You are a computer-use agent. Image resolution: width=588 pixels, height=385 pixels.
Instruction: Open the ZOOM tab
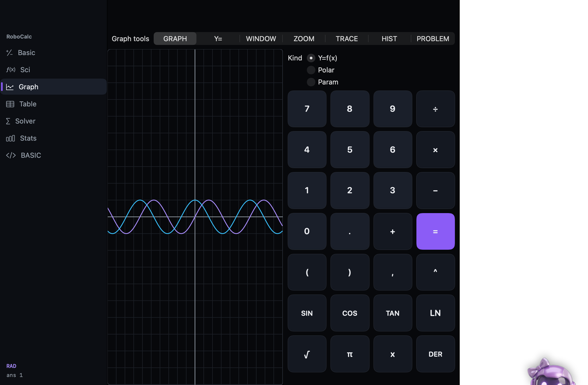coord(304,39)
